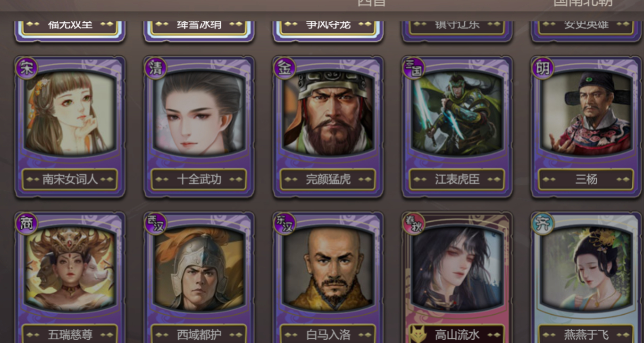Click the 商 dynasty badge icon
This screenshot has height=343, width=644.
[x=26, y=224]
